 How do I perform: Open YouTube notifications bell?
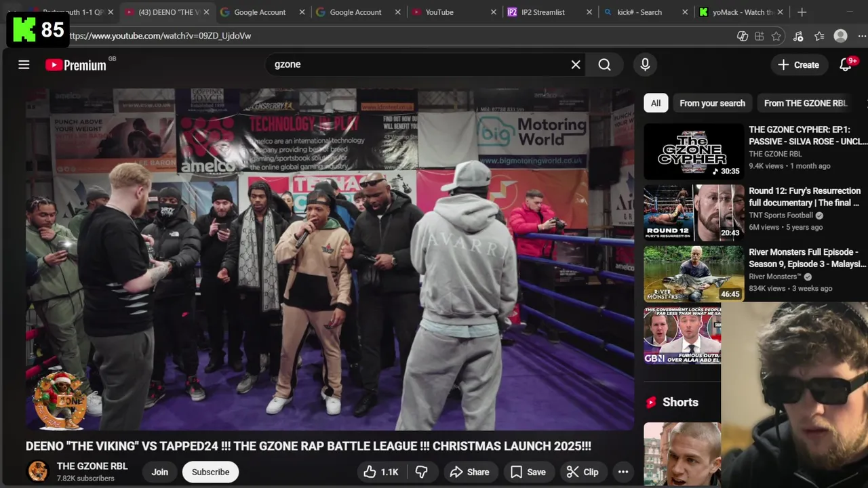[846, 64]
